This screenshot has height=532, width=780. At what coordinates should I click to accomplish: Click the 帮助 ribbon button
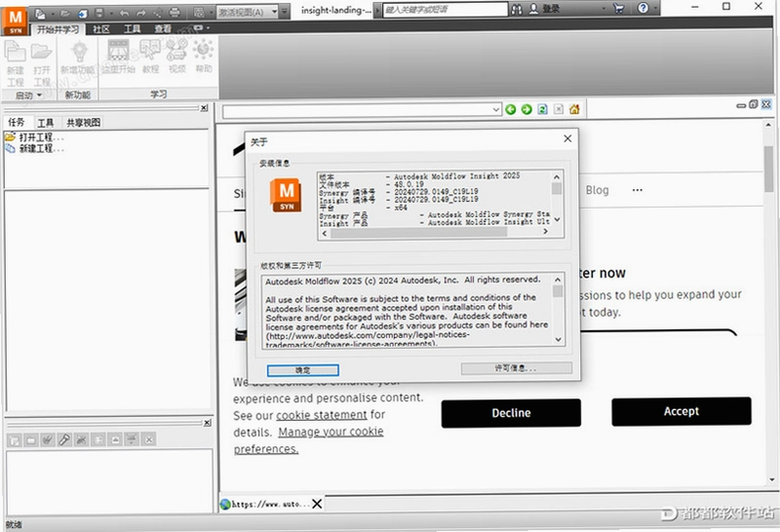204,57
